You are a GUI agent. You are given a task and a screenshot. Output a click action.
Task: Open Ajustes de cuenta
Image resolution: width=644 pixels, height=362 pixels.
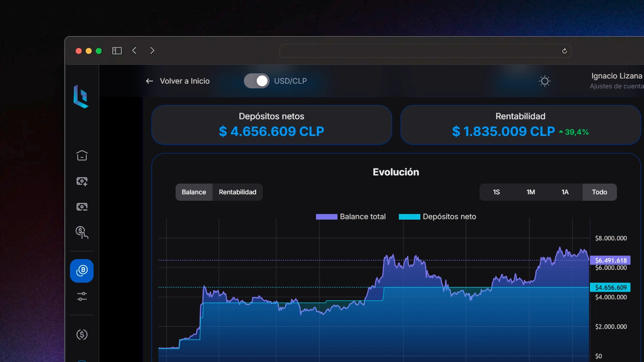617,86
